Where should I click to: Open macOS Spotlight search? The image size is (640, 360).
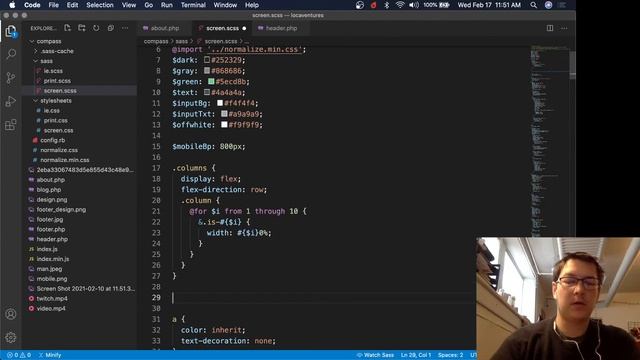pyautogui.click(x=533, y=5)
